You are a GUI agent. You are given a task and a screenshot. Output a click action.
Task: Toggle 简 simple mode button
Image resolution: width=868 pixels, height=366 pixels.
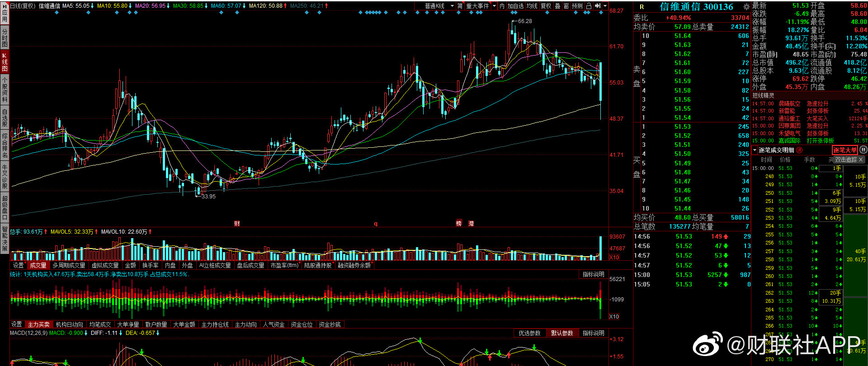click(x=460, y=6)
